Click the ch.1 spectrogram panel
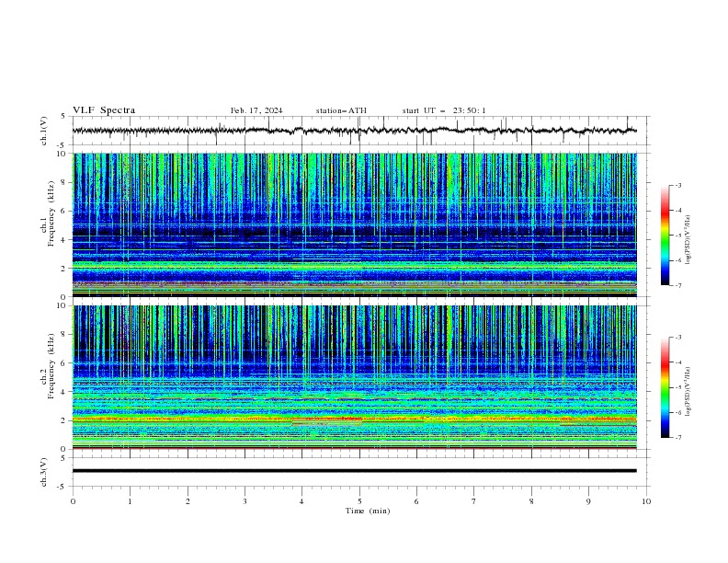 (354, 224)
